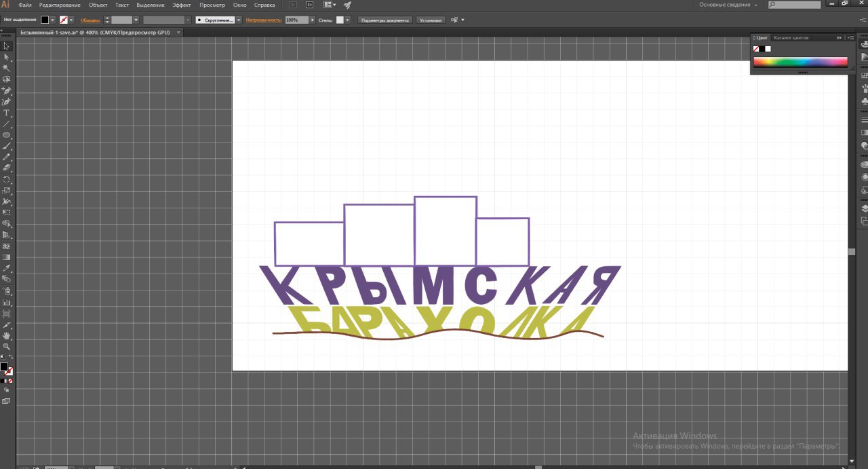The width and height of the screenshot is (868, 469).
Task: Pick a color from the spectrum bar
Action: pos(800,62)
